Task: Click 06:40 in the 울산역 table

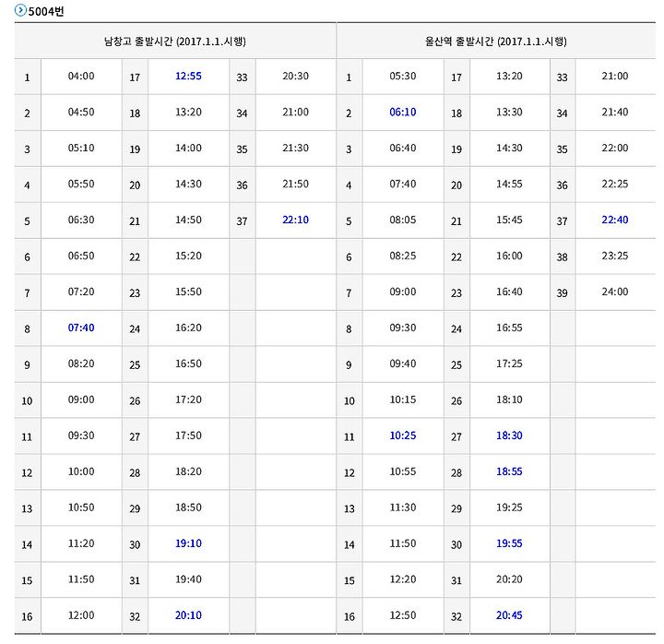Action: pyautogui.click(x=403, y=149)
